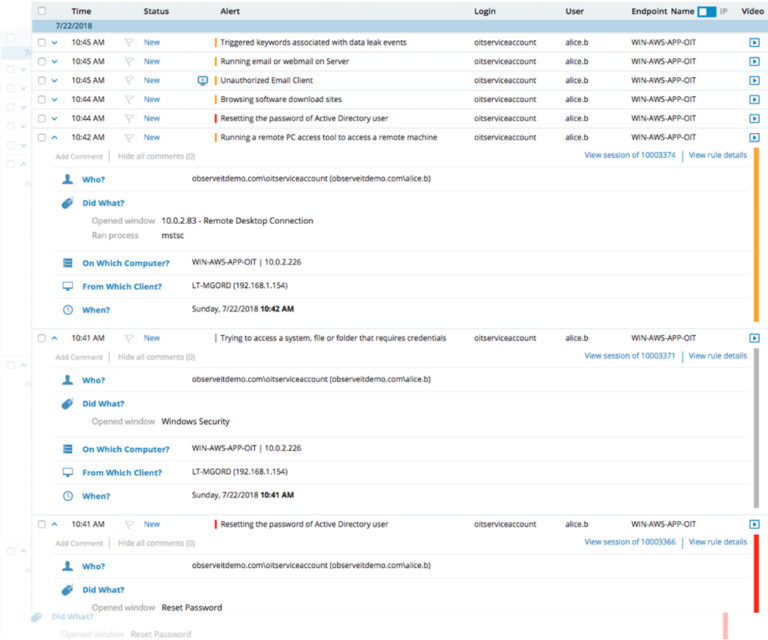Open View session of 10003374 link
This screenshot has width=768, height=640.
click(630, 156)
